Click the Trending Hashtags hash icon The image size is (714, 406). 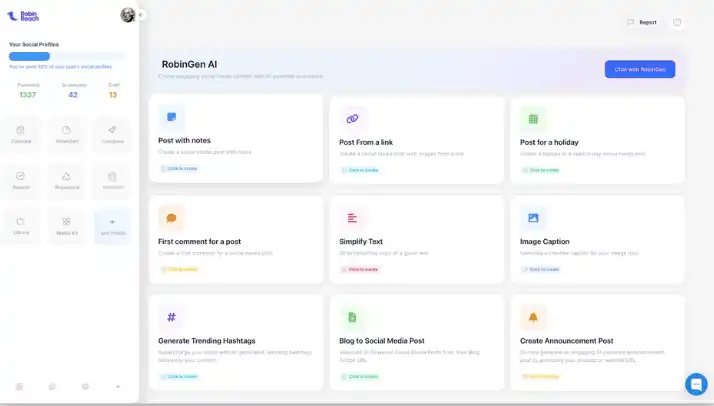171,317
